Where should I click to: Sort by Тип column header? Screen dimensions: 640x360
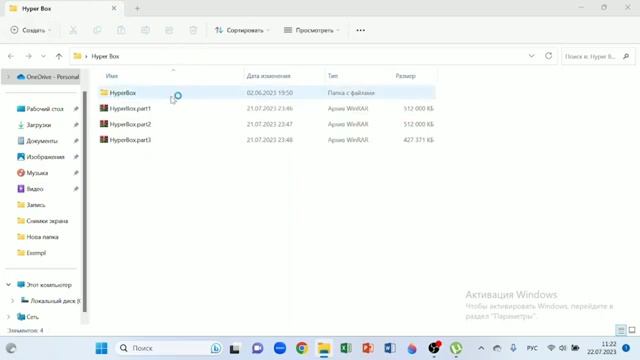click(333, 76)
